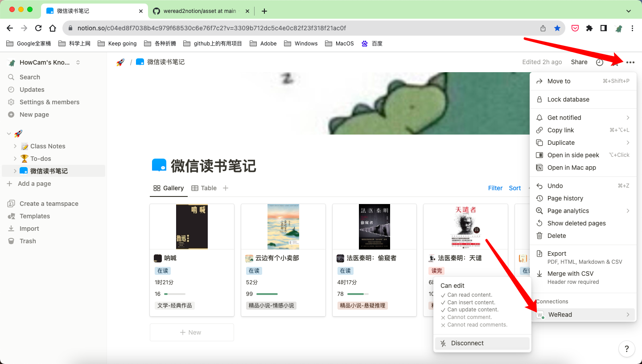The height and width of the screenshot is (364, 642).
Task: Expand the Duplicate submenu arrow
Action: (x=628, y=143)
